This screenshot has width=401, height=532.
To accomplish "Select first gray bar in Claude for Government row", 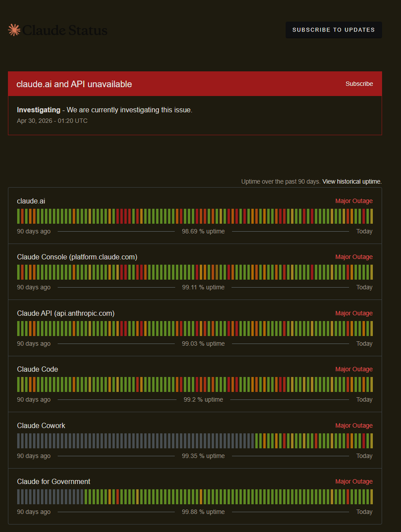I will pyautogui.click(x=19, y=497).
